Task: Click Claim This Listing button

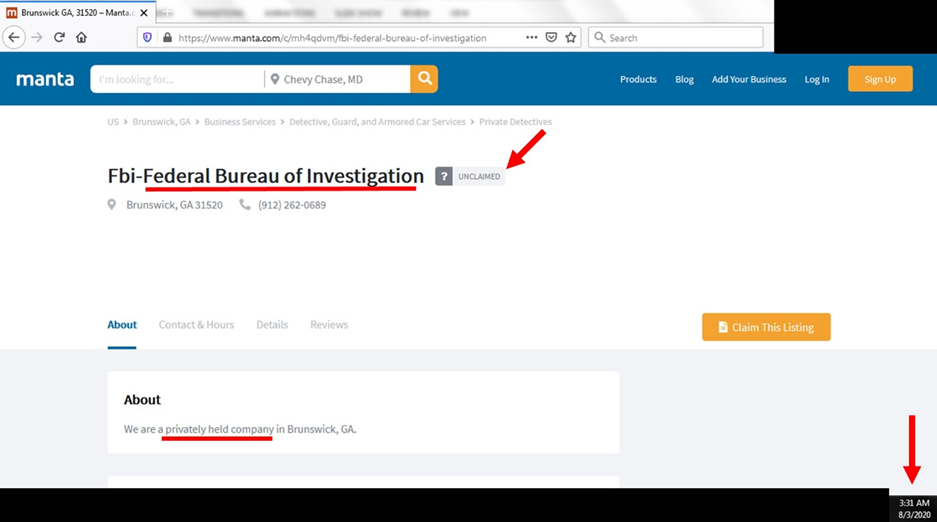Action: [x=766, y=327]
